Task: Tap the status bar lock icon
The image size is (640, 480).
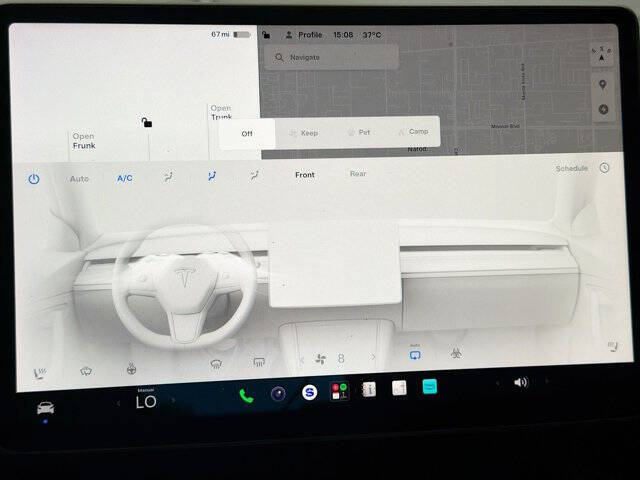Action: (266, 35)
